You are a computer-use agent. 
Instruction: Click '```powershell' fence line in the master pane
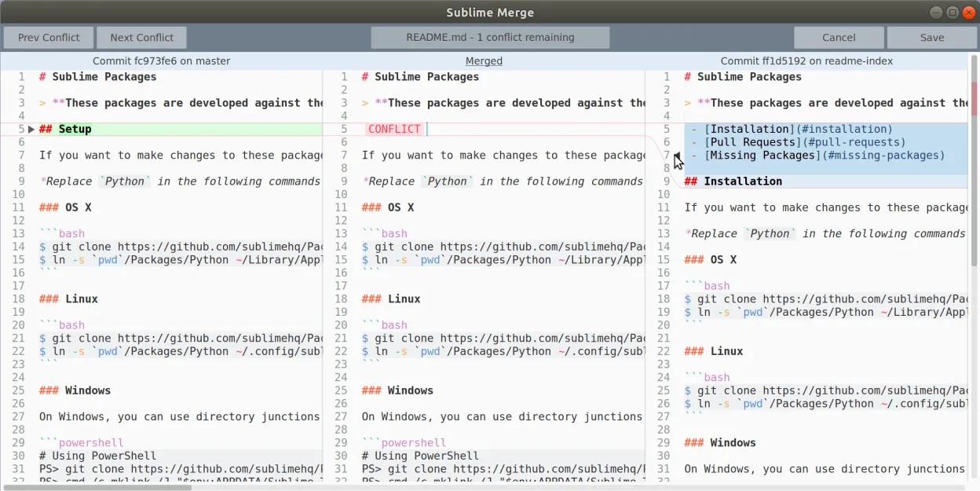[x=82, y=443]
